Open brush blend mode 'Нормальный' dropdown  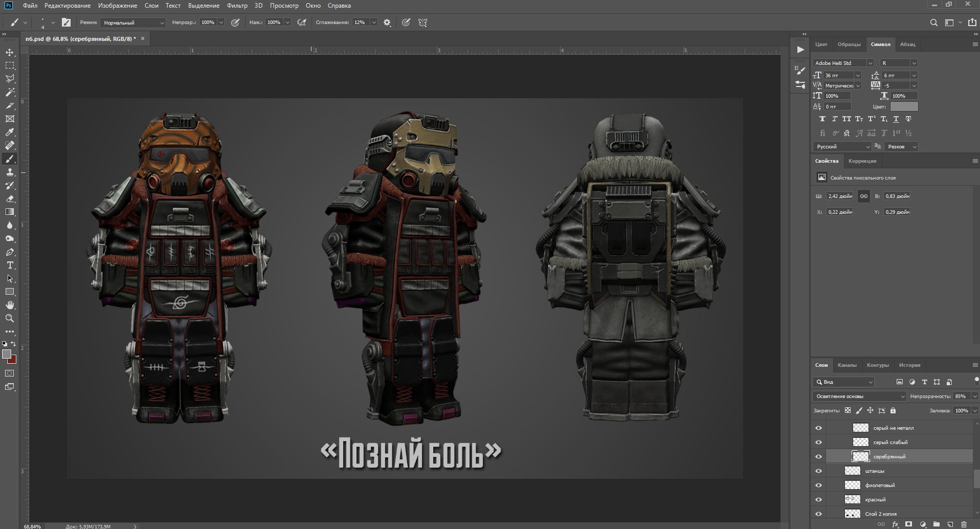(133, 23)
